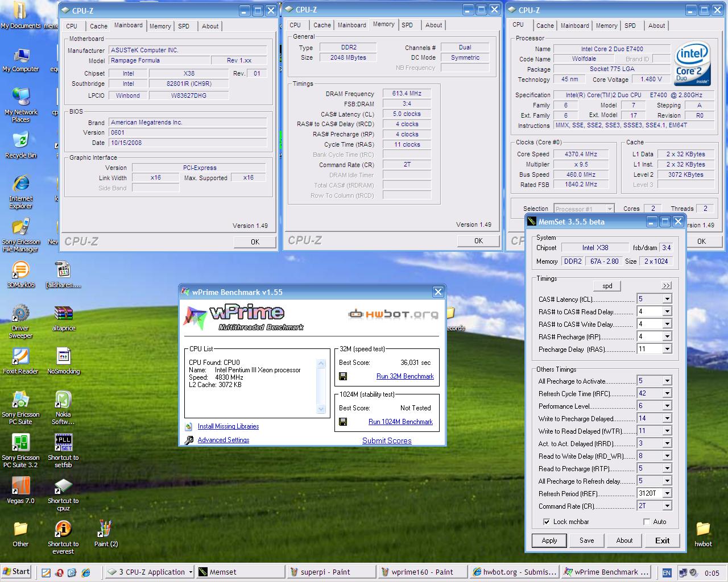Screen dimensions: 728x582
Task: Switch to Mainboard tab in Memory CPU-Z window
Action: click(352, 25)
